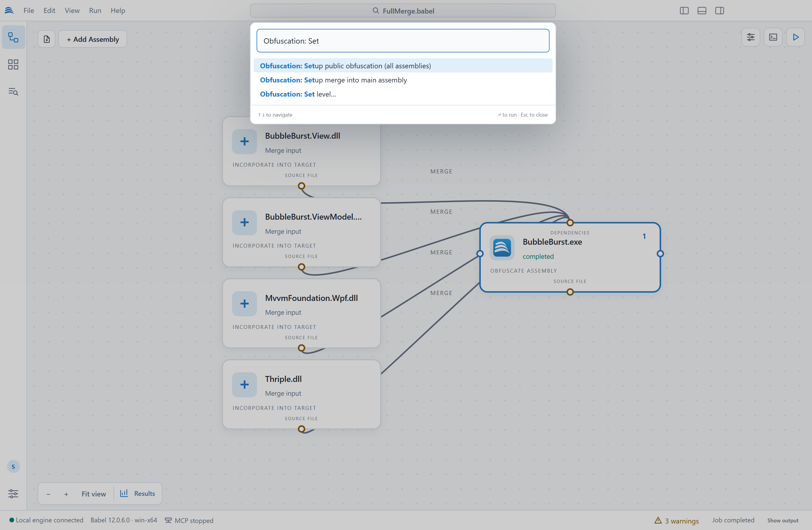Image resolution: width=812 pixels, height=530 pixels.
Task: Click the 3 warnings status indicator
Action: point(676,521)
